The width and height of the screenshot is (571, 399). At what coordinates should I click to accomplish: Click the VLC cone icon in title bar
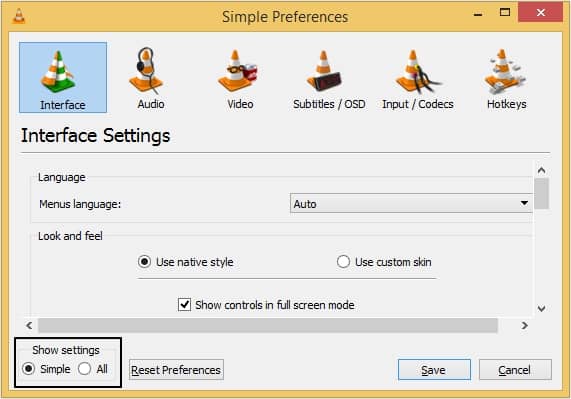pos(19,16)
